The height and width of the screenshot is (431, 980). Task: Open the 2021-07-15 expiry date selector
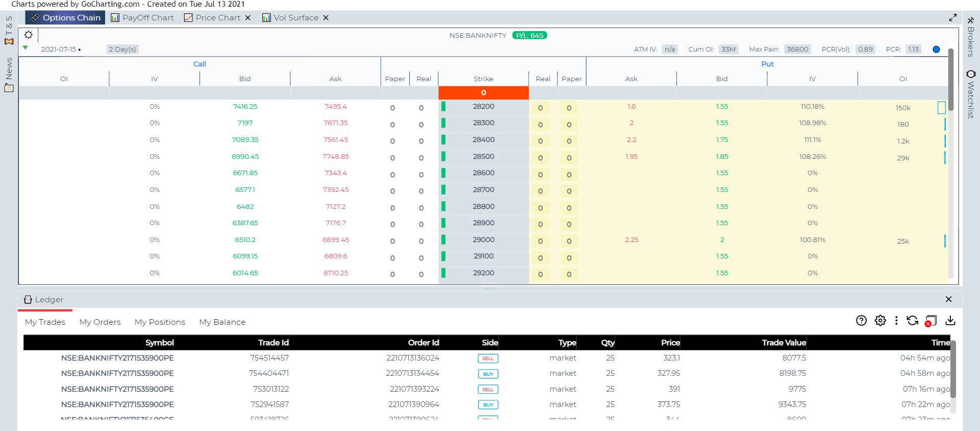point(59,50)
